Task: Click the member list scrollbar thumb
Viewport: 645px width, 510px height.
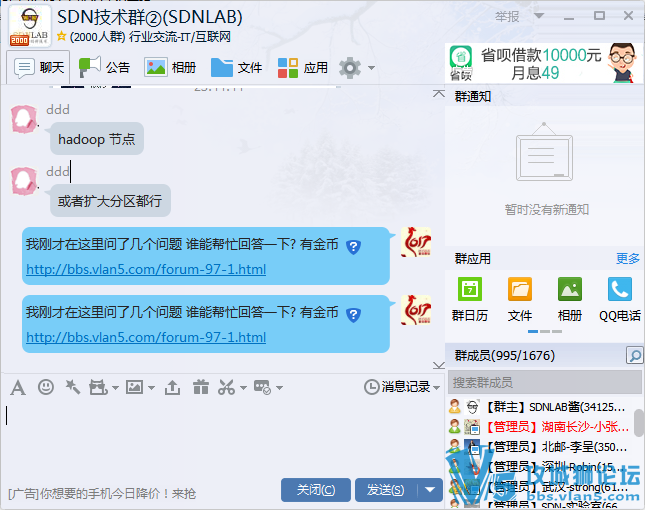Action: (639, 423)
